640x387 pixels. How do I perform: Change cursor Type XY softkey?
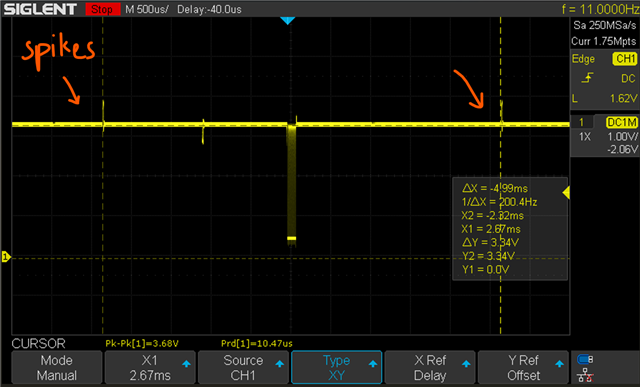(336, 367)
